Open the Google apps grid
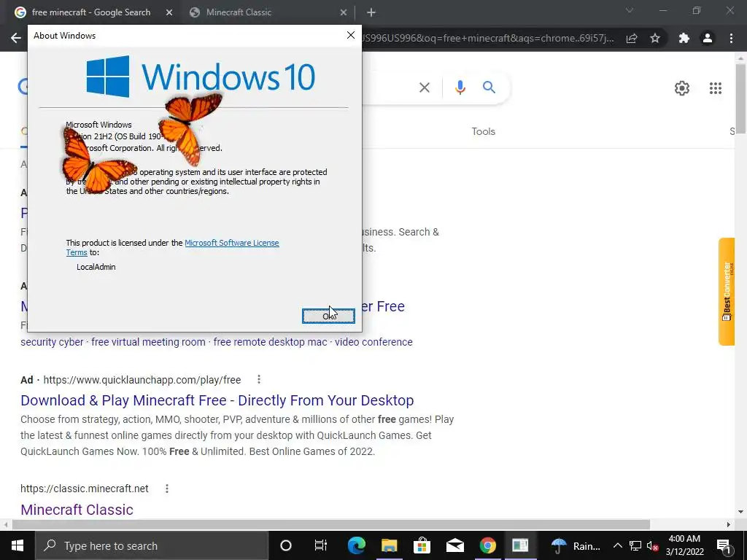 point(715,88)
